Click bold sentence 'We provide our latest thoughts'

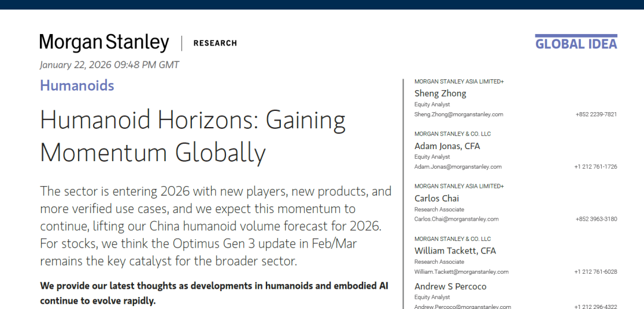coord(214,293)
